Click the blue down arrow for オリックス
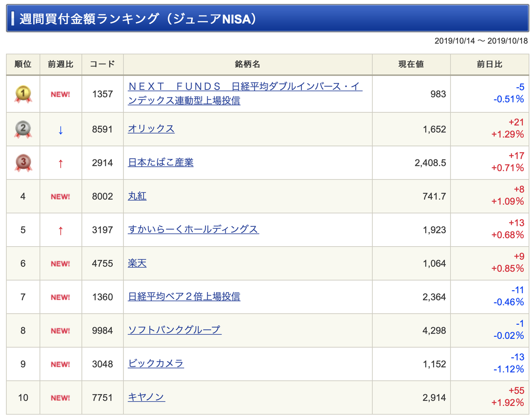This screenshot has height=420, width=532. pos(61,130)
